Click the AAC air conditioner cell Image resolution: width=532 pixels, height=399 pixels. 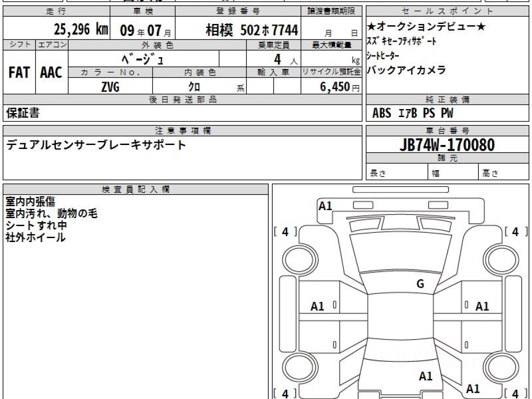tap(51, 73)
